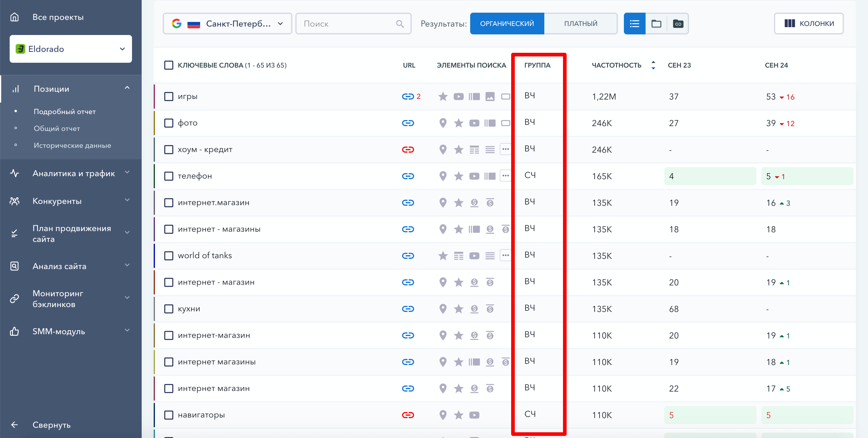Click Позиции bar chart icon
Viewport: 868px width, 438px height.
coord(15,89)
